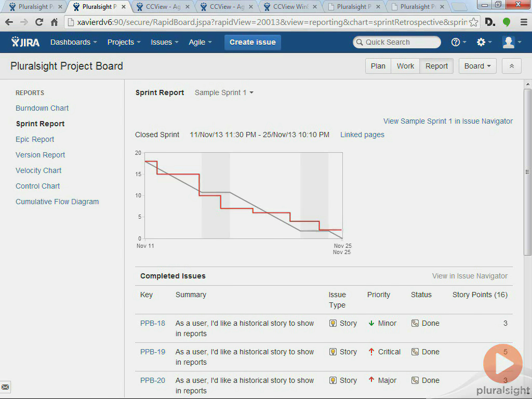Collapse header with double chevron button
The width and height of the screenshot is (532, 399).
(x=512, y=66)
